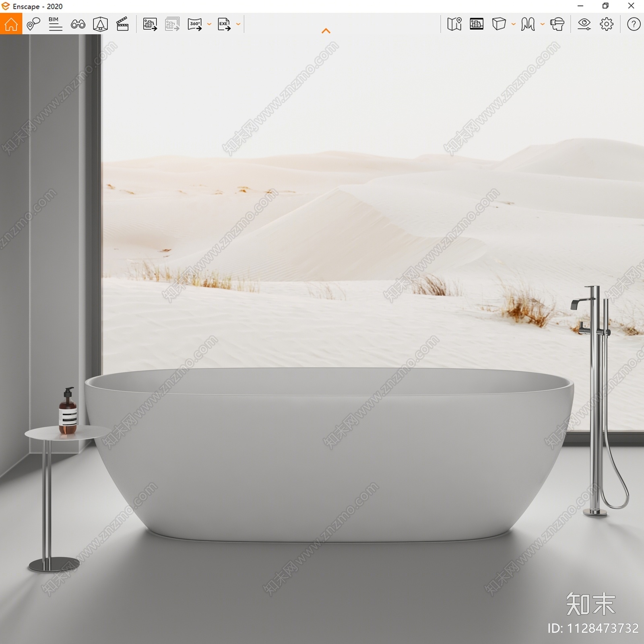644x644 pixels.
Task: Enable the VR headset mode
Action: pos(557,24)
